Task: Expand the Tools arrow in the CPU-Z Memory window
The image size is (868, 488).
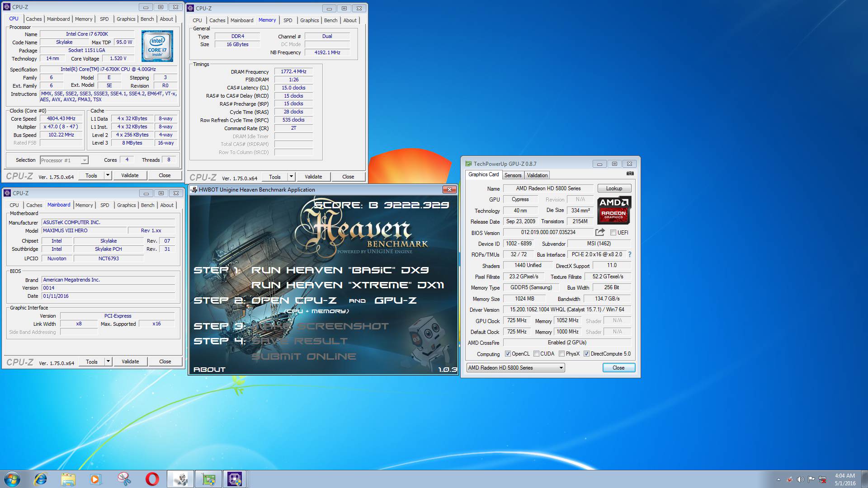Action: (x=291, y=177)
